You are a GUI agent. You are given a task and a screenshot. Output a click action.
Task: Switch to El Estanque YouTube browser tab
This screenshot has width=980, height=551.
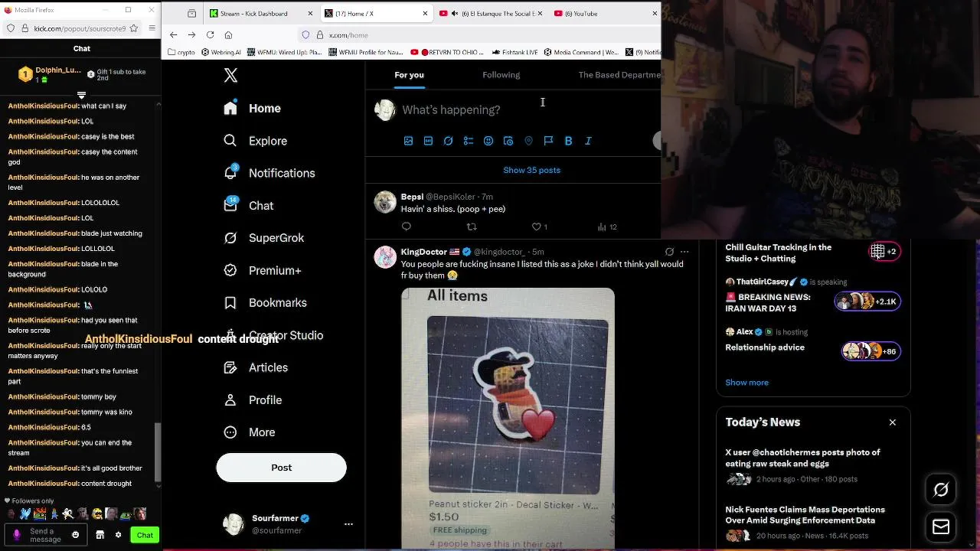pyautogui.click(x=489, y=14)
